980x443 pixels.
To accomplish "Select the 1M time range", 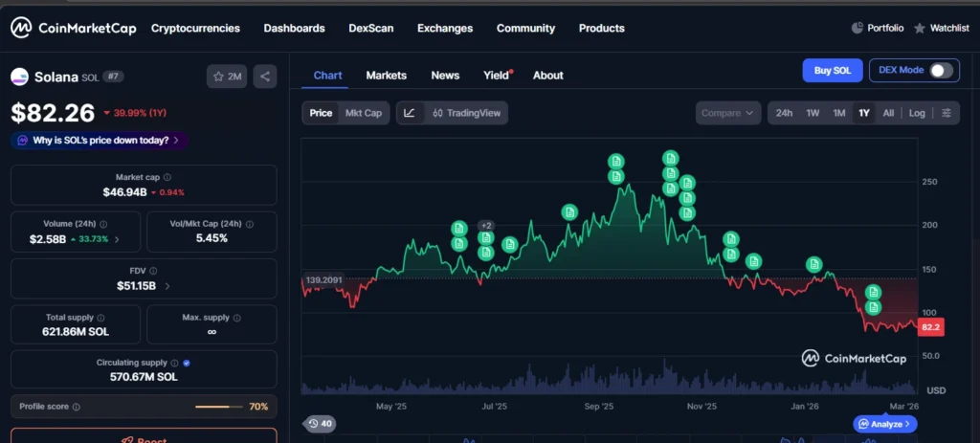I will pyautogui.click(x=838, y=113).
